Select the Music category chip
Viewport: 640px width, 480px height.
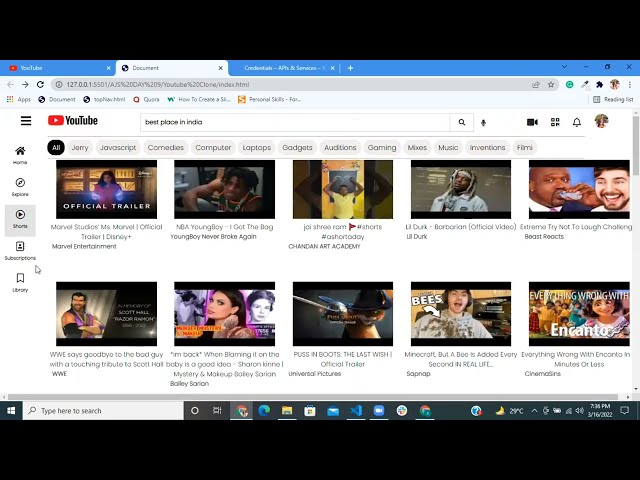pyautogui.click(x=448, y=147)
